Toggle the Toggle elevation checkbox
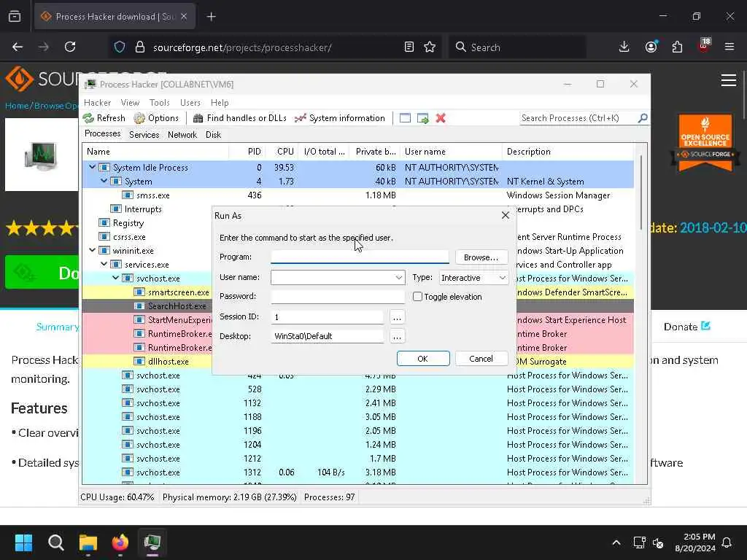 click(x=417, y=297)
